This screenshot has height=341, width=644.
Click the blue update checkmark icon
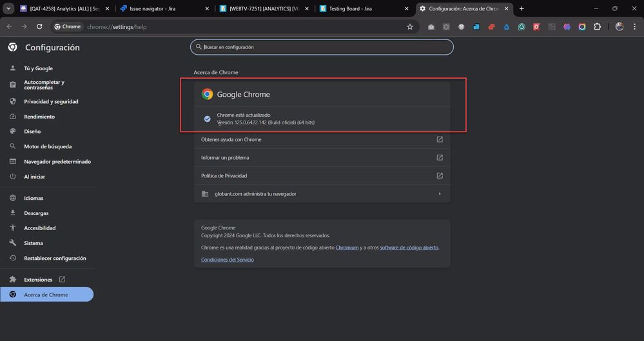(x=208, y=119)
